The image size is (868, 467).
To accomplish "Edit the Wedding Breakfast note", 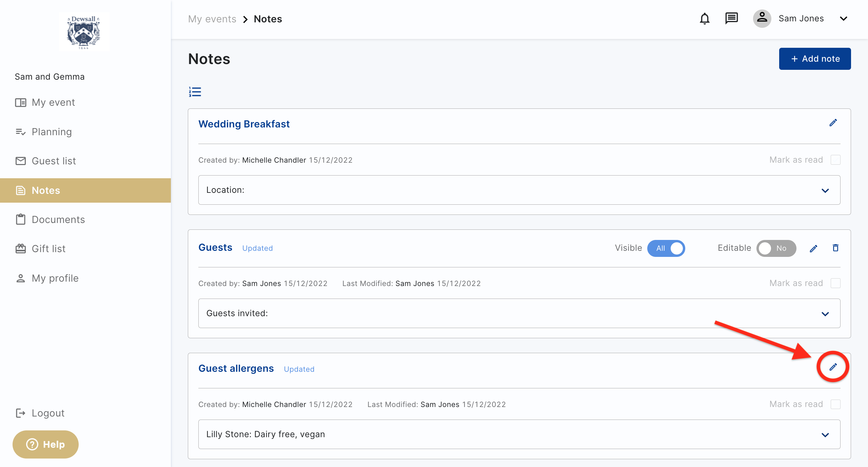I will click(833, 123).
